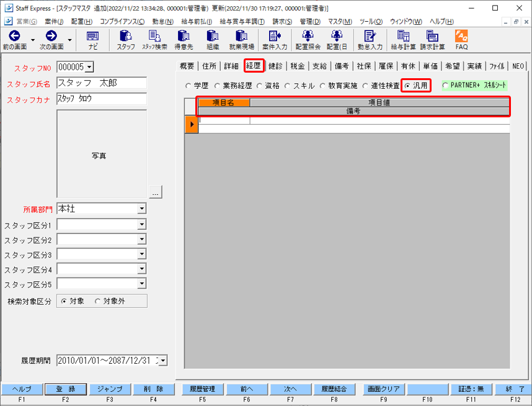
Task: Go forward with 次の画面 arrow icon
Action: 51,35
